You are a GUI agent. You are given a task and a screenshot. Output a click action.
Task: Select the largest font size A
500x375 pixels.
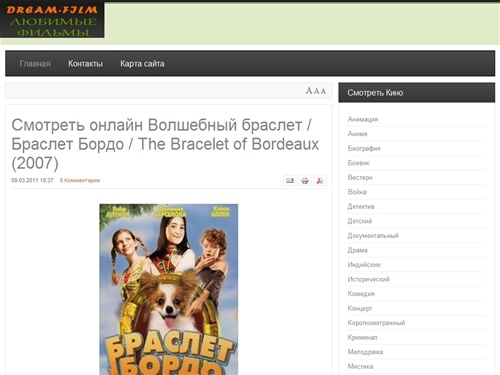(x=309, y=91)
